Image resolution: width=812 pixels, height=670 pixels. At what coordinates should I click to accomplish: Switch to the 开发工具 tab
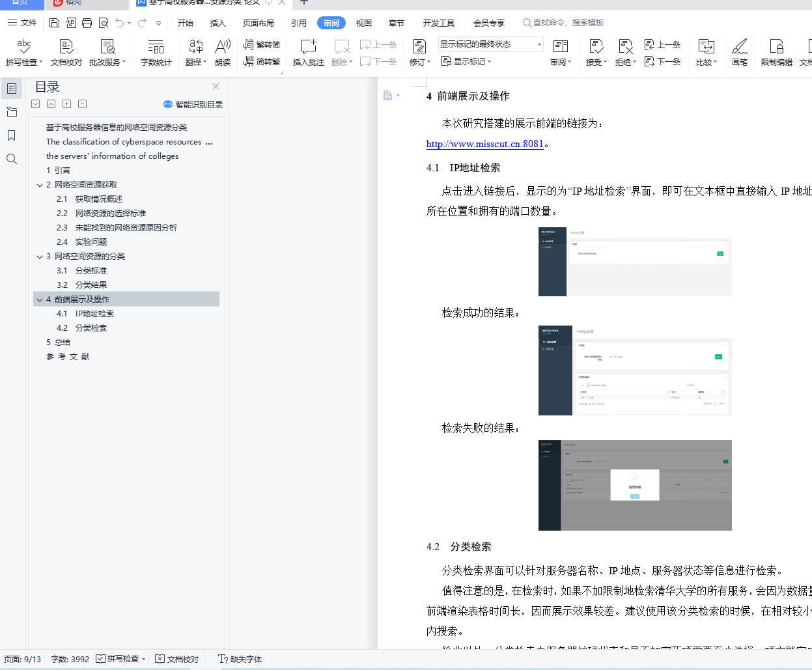point(439,23)
